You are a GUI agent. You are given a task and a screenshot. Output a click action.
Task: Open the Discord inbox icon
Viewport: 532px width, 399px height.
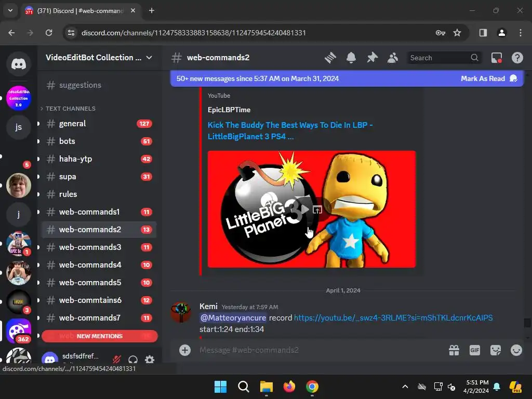497,58
